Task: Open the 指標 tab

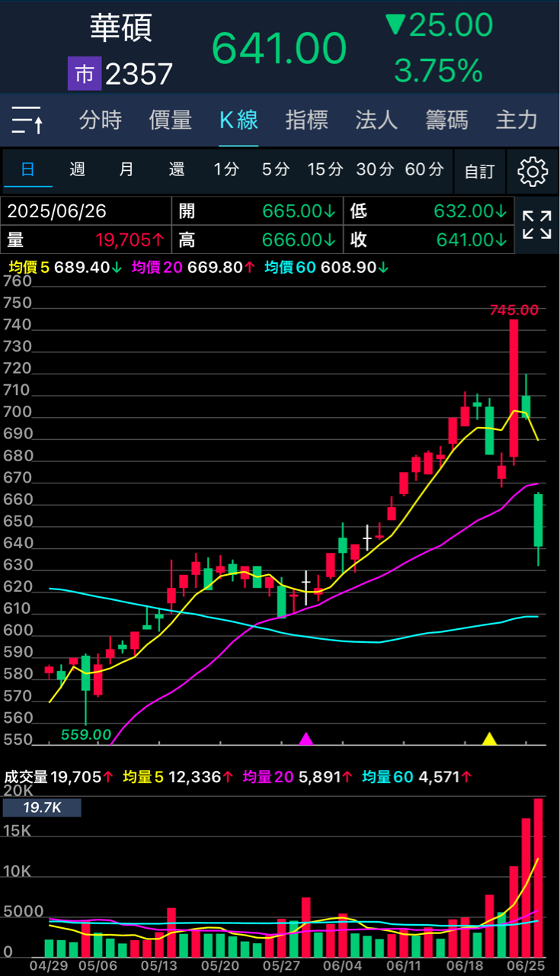Action: (307, 120)
